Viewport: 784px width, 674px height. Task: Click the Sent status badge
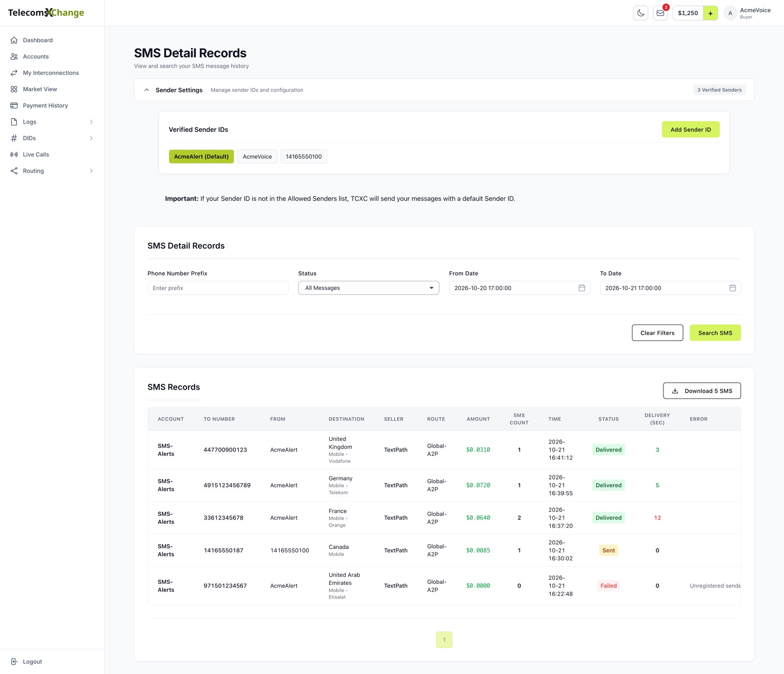pyautogui.click(x=609, y=550)
